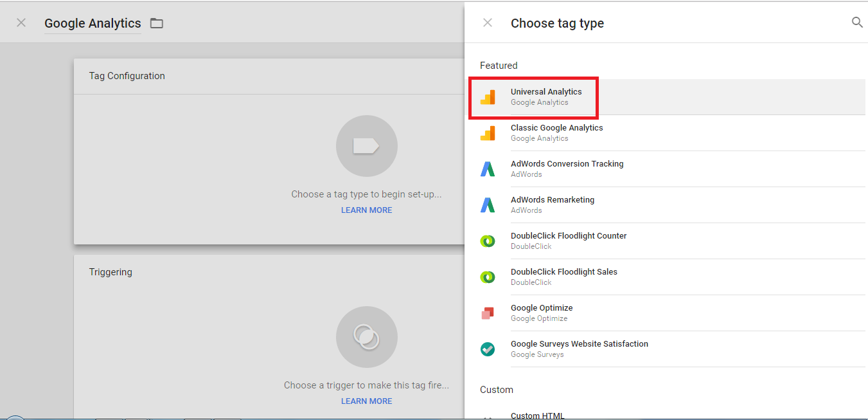Click 'Choose a tag type to begin set-up' text
The width and height of the screenshot is (868, 420).
pyautogui.click(x=367, y=194)
